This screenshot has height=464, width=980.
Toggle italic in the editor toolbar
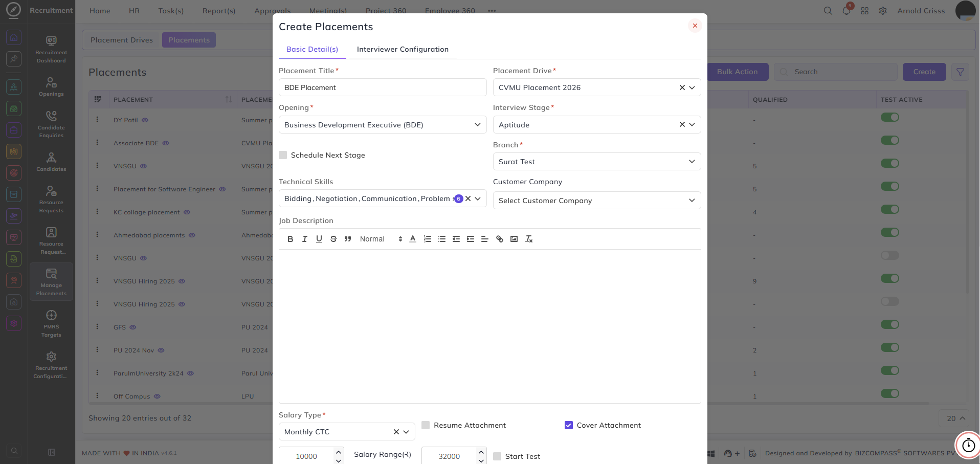tap(304, 239)
